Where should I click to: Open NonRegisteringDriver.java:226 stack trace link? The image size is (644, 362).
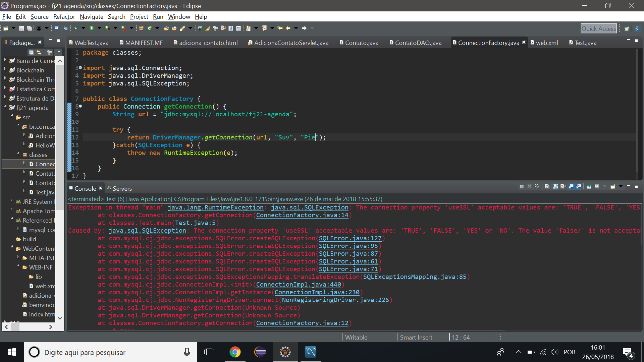coord(335,300)
